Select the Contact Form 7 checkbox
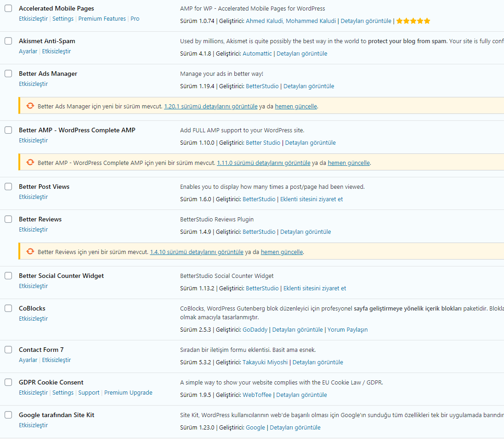The width and height of the screenshot is (504, 441). click(x=8, y=350)
